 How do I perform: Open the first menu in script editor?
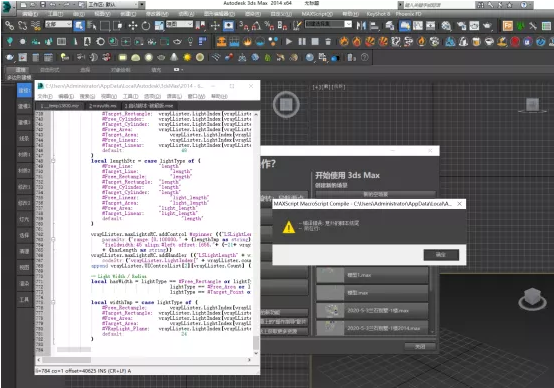[45, 96]
